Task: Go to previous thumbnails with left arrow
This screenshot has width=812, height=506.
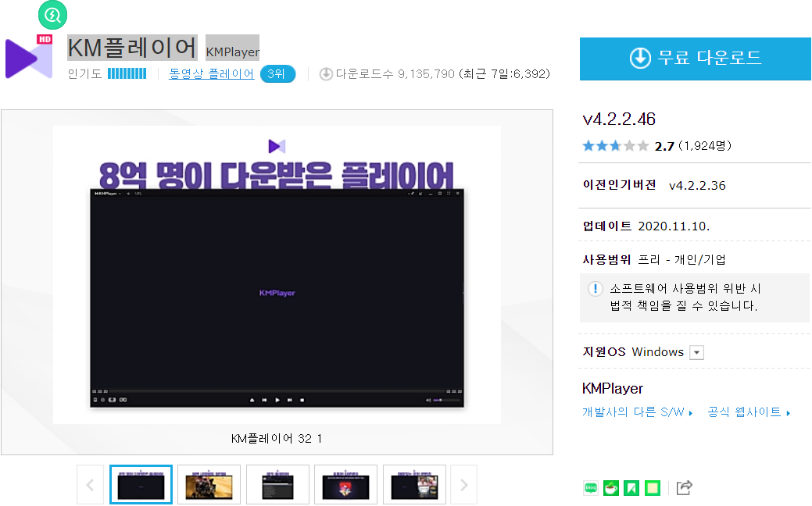Action: 90,485
